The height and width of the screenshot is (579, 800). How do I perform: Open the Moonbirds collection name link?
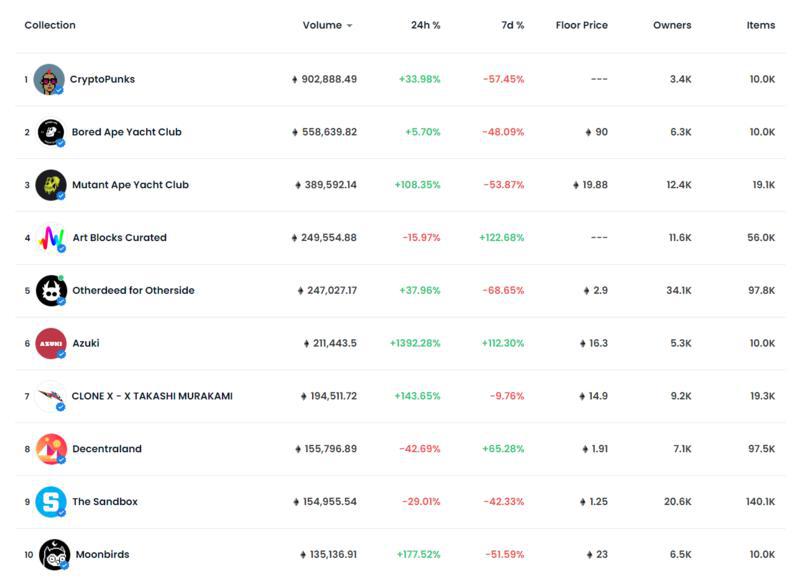point(103,555)
